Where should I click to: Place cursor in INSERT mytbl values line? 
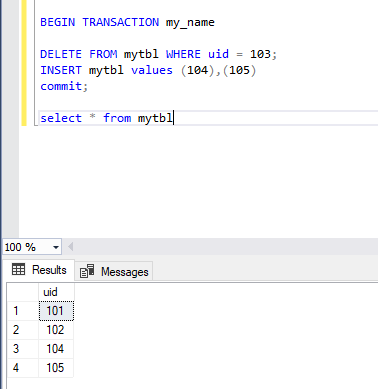point(148,70)
